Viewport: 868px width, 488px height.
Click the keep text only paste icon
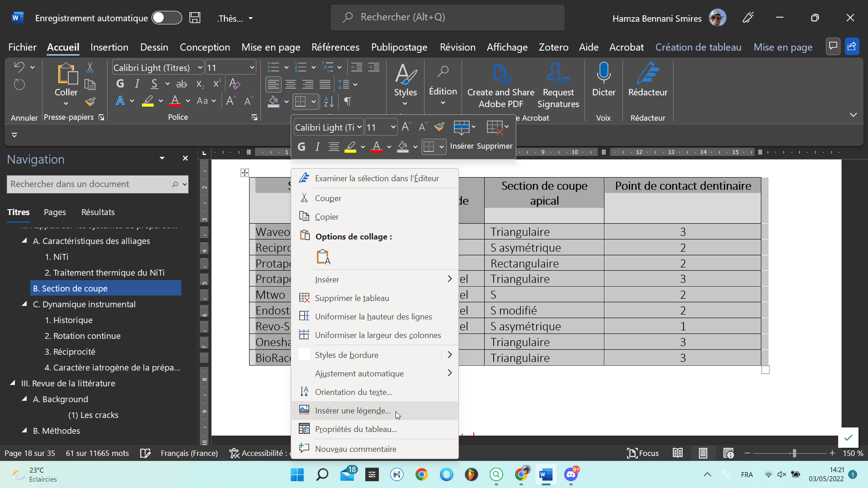323,257
